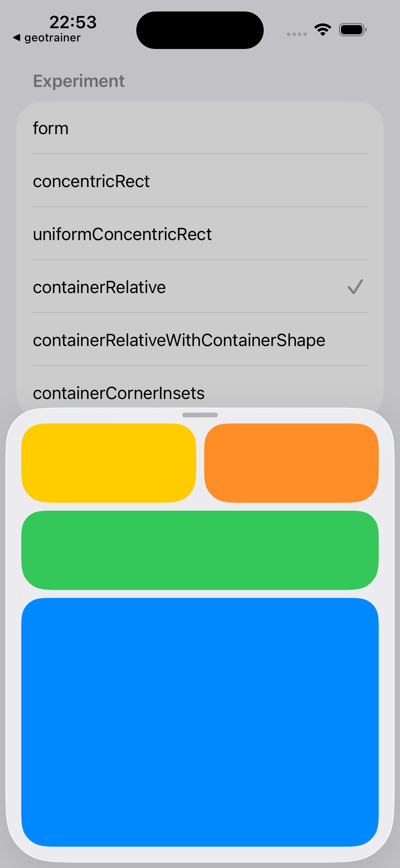
Task: Tap the 22:53 clock in status bar
Action: click(73, 22)
